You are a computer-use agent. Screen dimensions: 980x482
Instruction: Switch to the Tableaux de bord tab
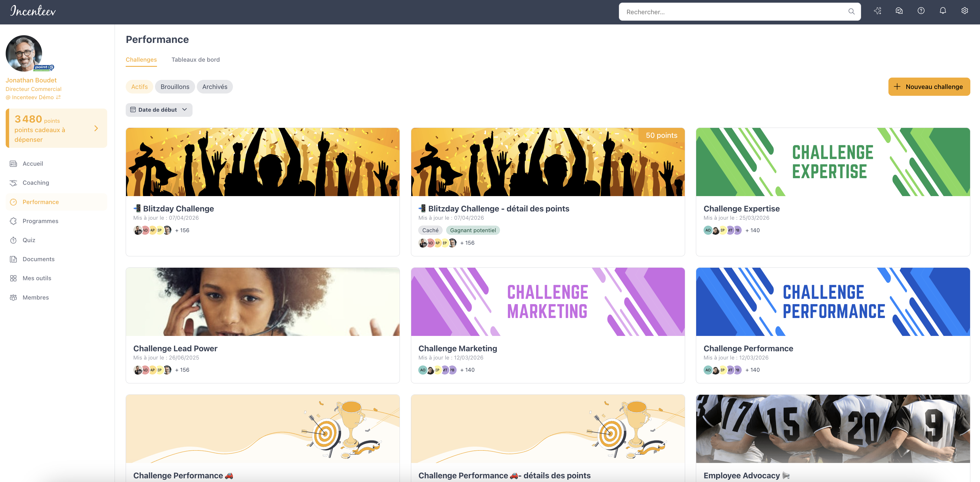click(x=196, y=60)
